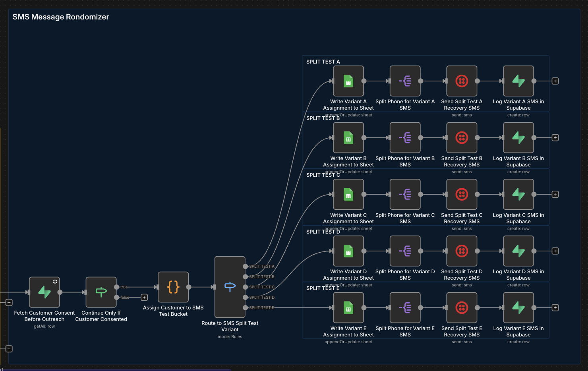
Task: Open the Assign Customer to SMS Test Bucket node
Action: 173,287
